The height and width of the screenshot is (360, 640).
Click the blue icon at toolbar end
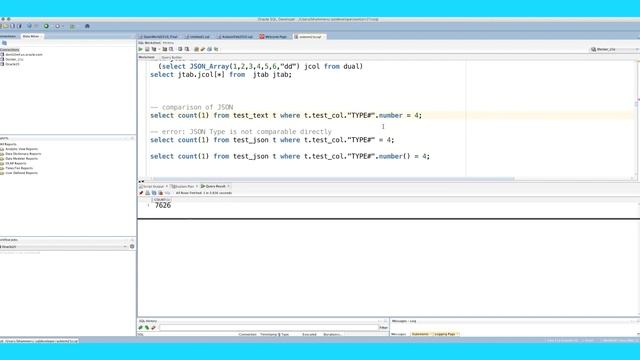tap(87, 26)
